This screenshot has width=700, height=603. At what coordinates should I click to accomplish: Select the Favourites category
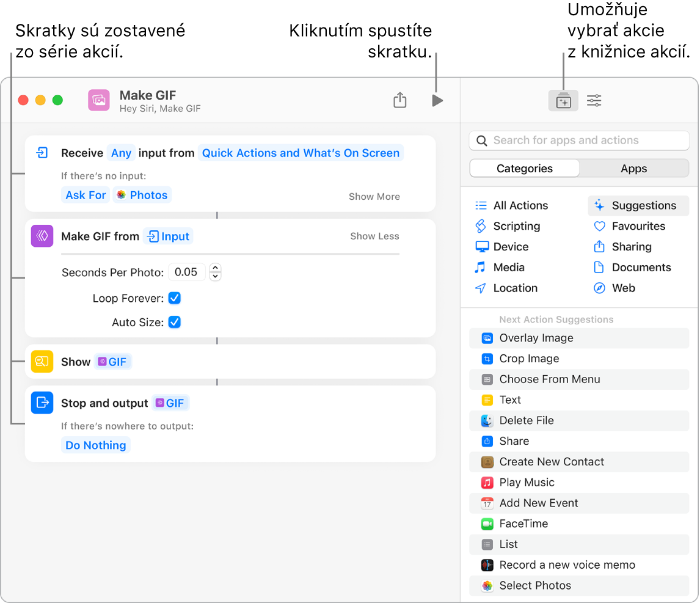coord(630,226)
